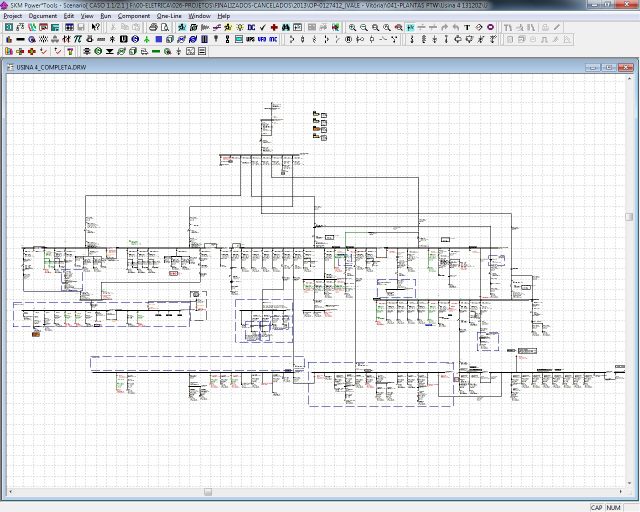Open the Run menu
This screenshot has width=640, height=512.
pos(106,16)
